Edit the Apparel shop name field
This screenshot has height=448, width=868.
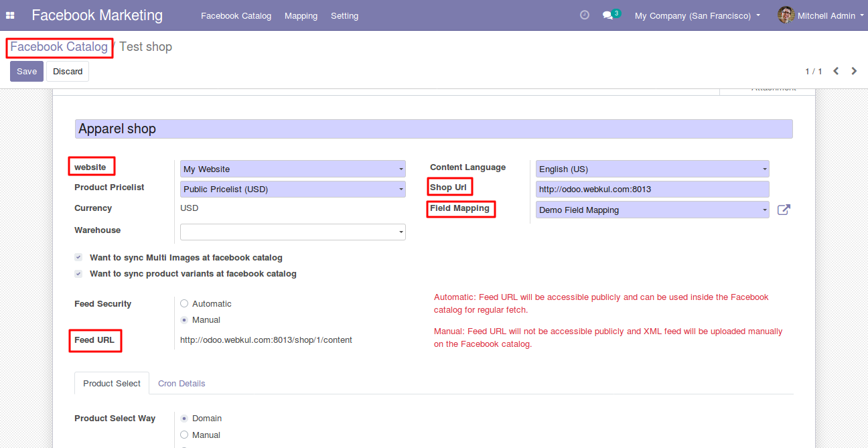coord(434,129)
